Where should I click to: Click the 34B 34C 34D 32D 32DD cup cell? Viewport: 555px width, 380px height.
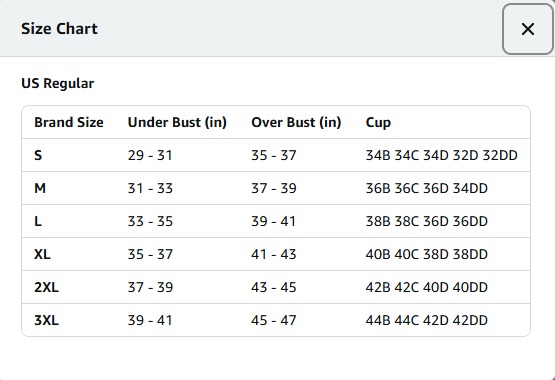tap(441, 155)
